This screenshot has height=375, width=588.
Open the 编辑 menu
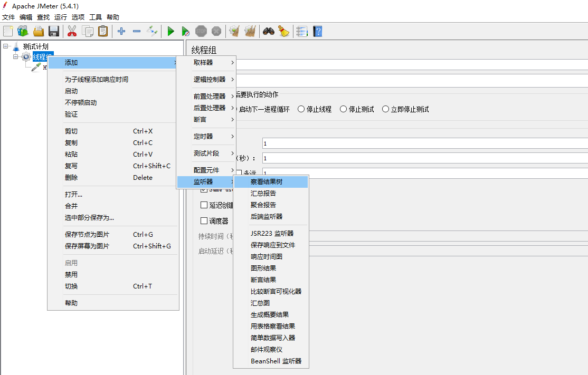(x=26, y=17)
